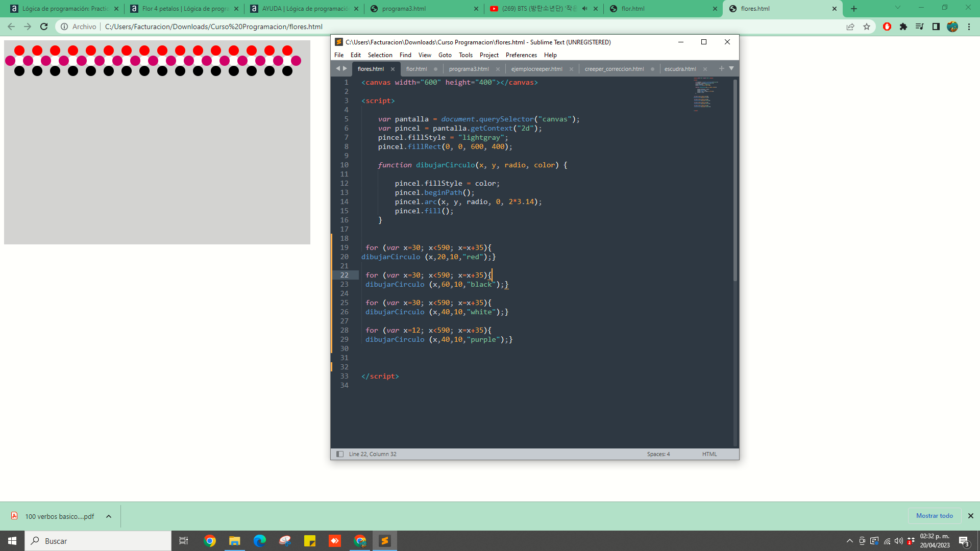Open Chrome from the taskbar
The width and height of the screenshot is (980, 551).
(x=210, y=541)
